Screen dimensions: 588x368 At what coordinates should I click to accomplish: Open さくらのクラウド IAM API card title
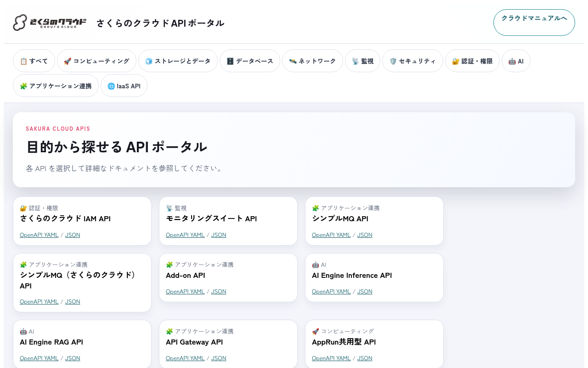(x=65, y=218)
